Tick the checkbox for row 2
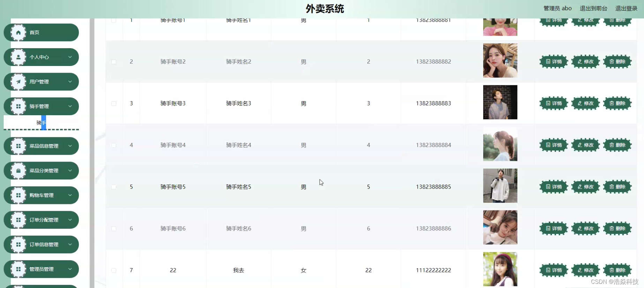 click(114, 62)
